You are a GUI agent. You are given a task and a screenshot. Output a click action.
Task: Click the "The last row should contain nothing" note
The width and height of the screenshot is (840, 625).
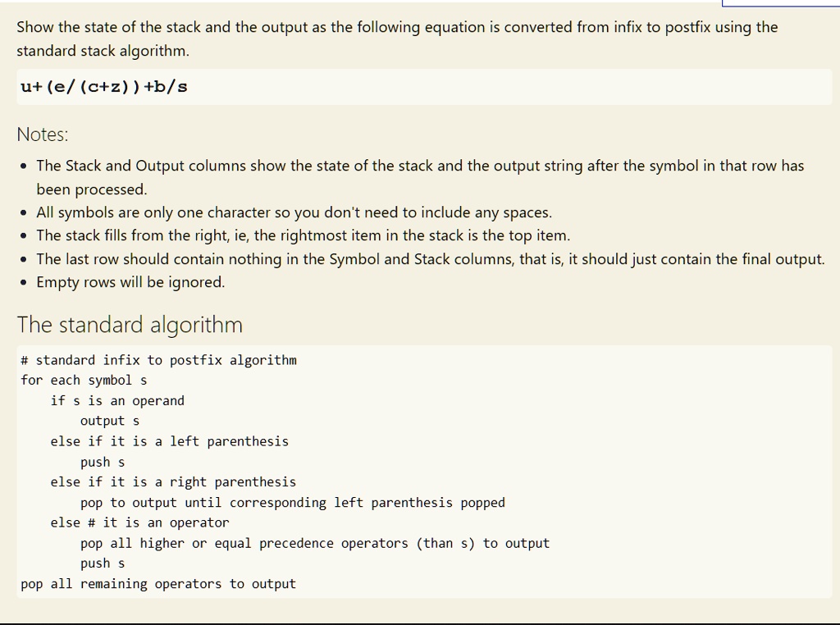[430, 259]
